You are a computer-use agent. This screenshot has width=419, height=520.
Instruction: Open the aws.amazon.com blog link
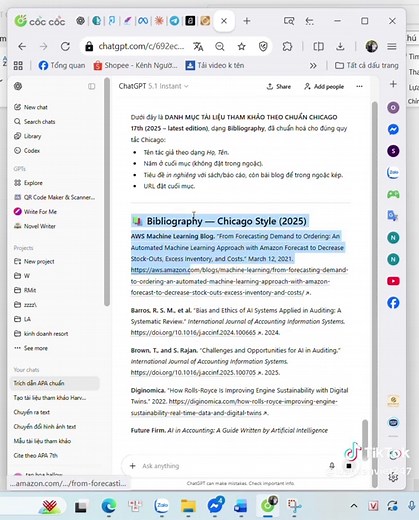point(239,281)
